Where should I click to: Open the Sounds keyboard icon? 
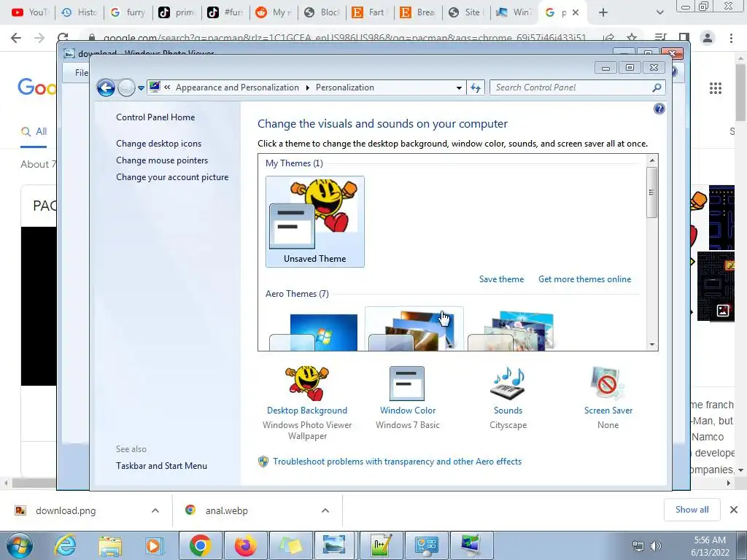click(x=508, y=383)
